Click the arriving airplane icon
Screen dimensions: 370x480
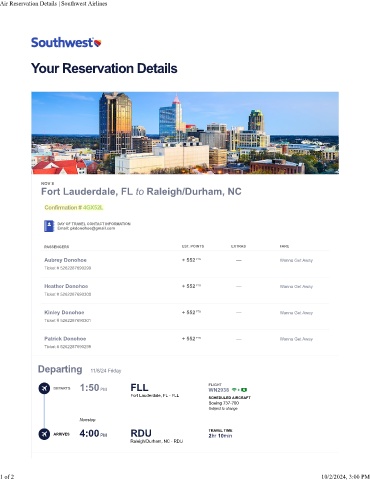[x=44, y=434]
